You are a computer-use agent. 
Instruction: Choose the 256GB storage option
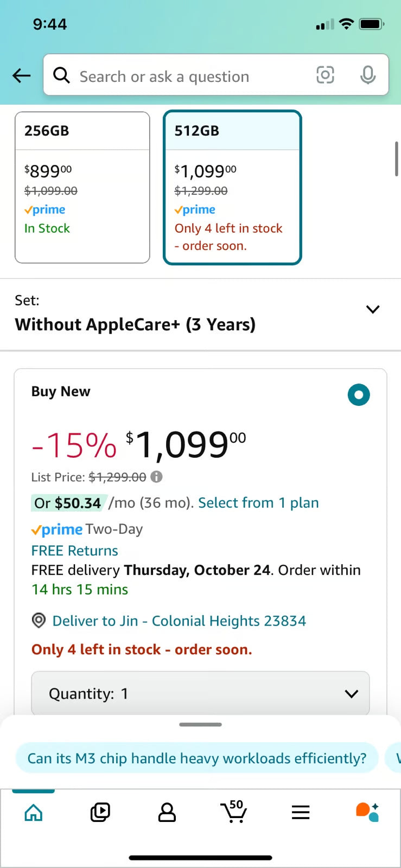pyautogui.click(x=82, y=187)
